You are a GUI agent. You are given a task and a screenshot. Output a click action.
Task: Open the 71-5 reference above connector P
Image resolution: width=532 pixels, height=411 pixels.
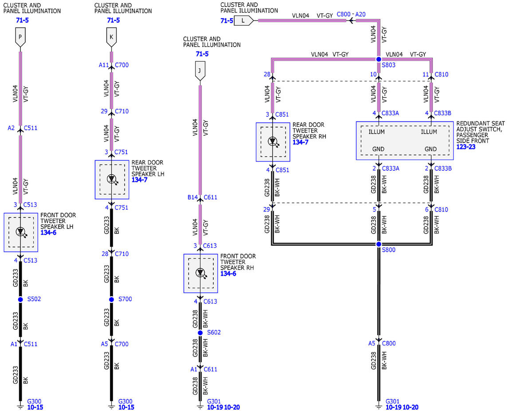click(22, 20)
